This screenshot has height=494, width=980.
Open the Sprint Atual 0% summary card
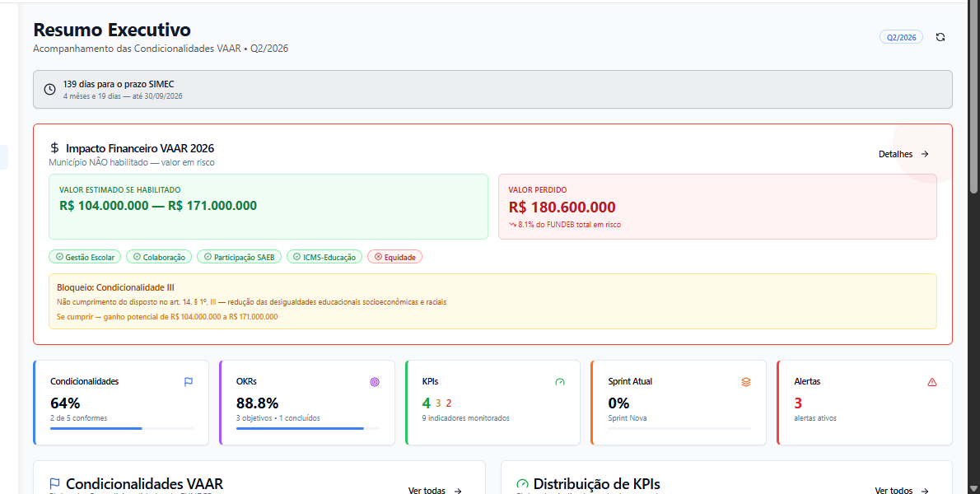pyautogui.click(x=679, y=403)
